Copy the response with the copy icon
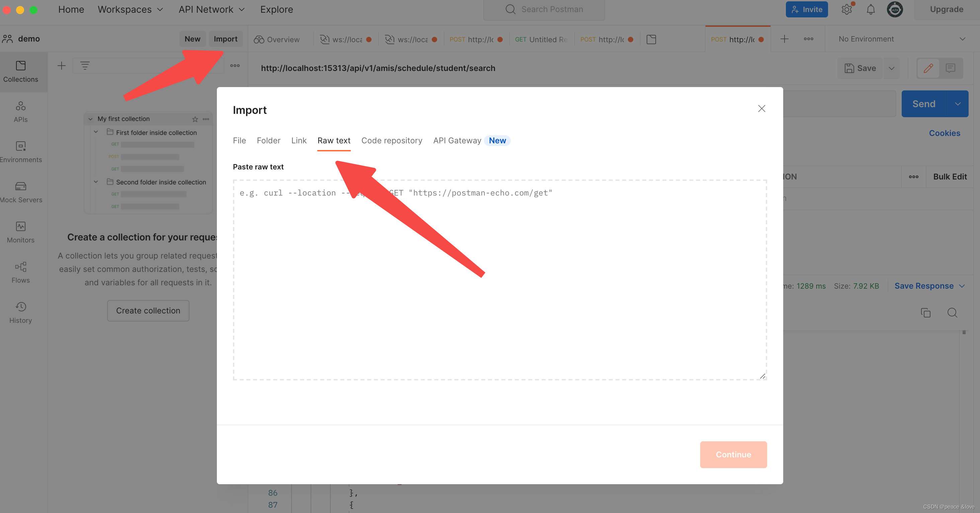This screenshot has width=980, height=513. (x=925, y=312)
